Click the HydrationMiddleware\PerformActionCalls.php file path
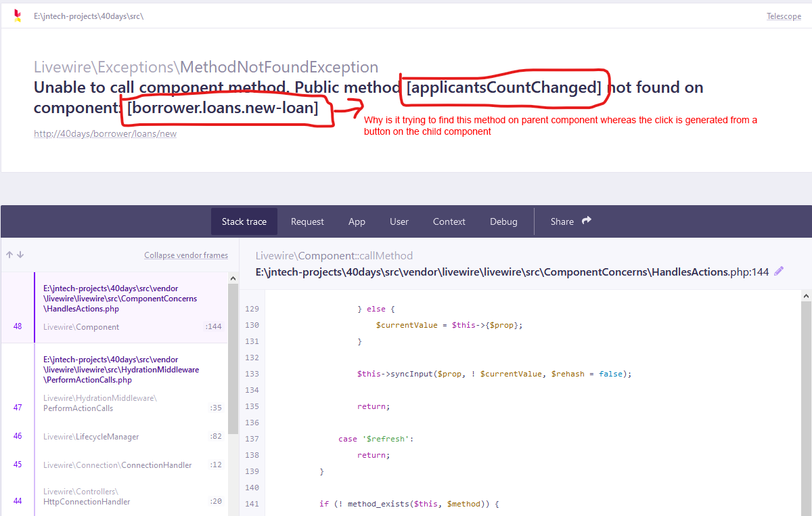The width and height of the screenshot is (812, 516). tap(121, 370)
